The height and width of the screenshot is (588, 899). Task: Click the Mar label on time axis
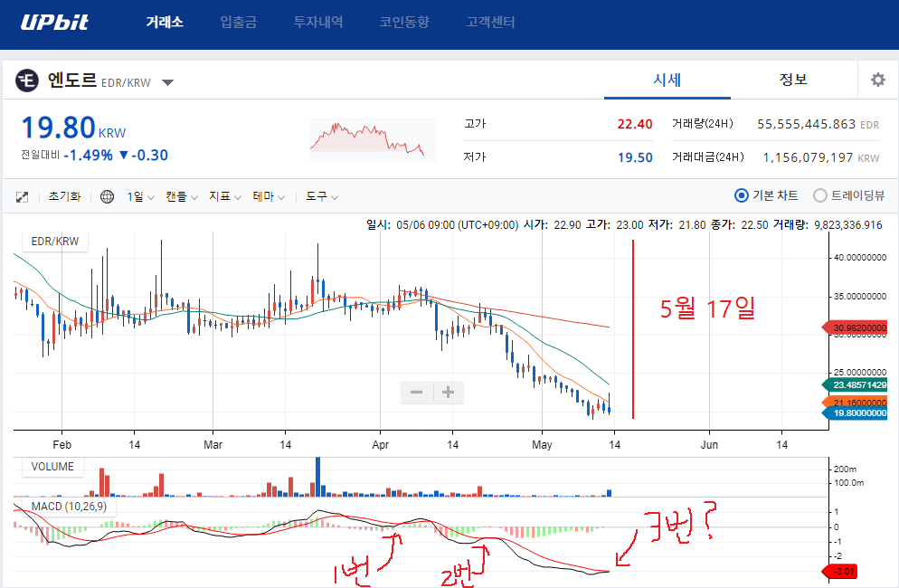pos(213,444)
